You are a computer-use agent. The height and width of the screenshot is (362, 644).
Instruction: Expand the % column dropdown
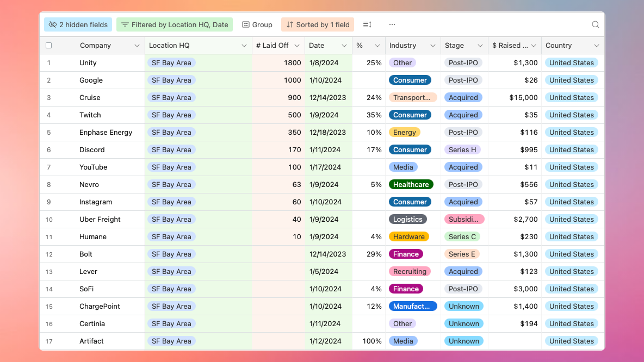click(377, 46)
